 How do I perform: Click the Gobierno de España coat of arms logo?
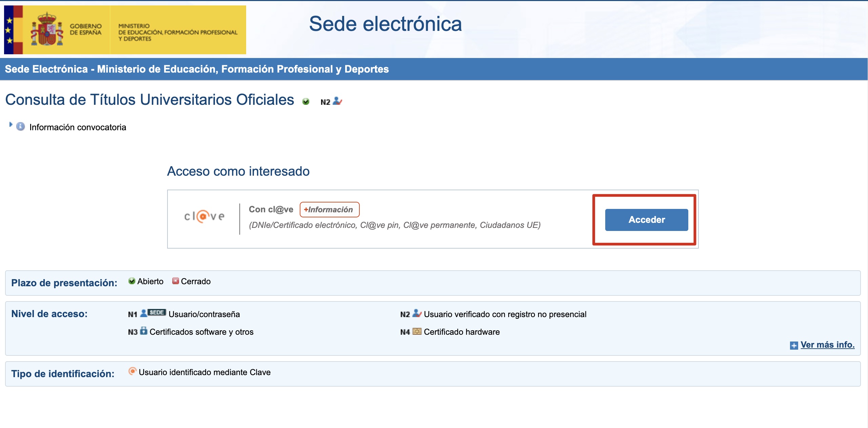click(x=47, y=30)
